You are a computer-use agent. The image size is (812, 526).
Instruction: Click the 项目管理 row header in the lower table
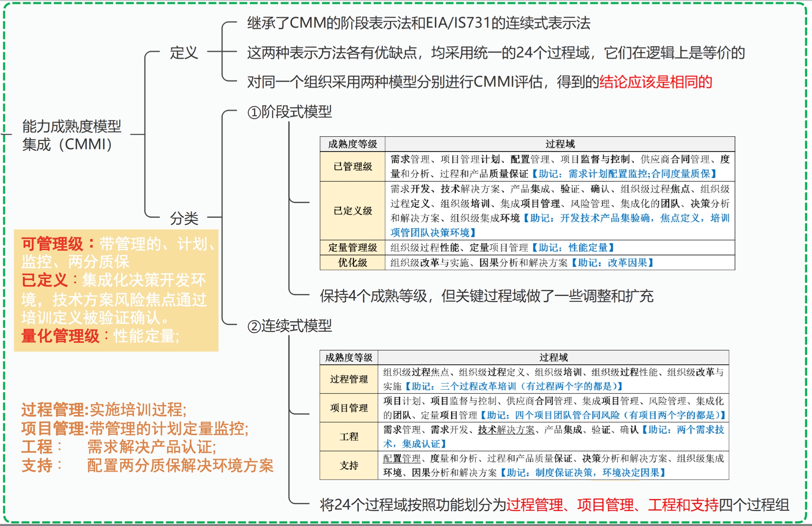(349, 408)
